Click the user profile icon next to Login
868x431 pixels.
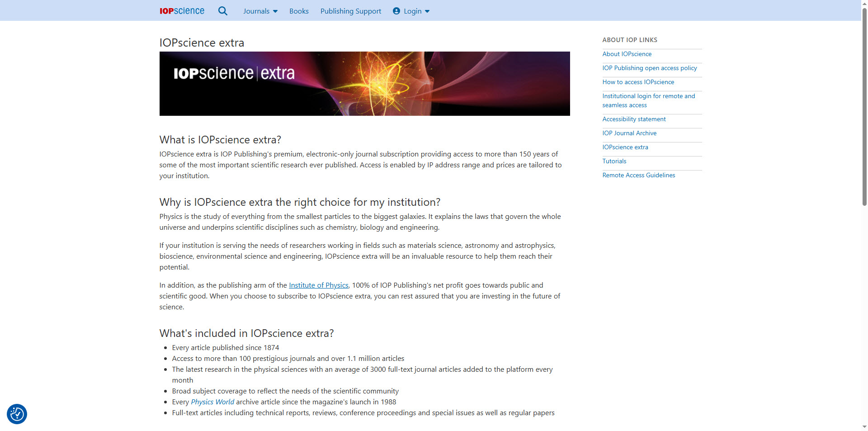click(x=396, y=11)
